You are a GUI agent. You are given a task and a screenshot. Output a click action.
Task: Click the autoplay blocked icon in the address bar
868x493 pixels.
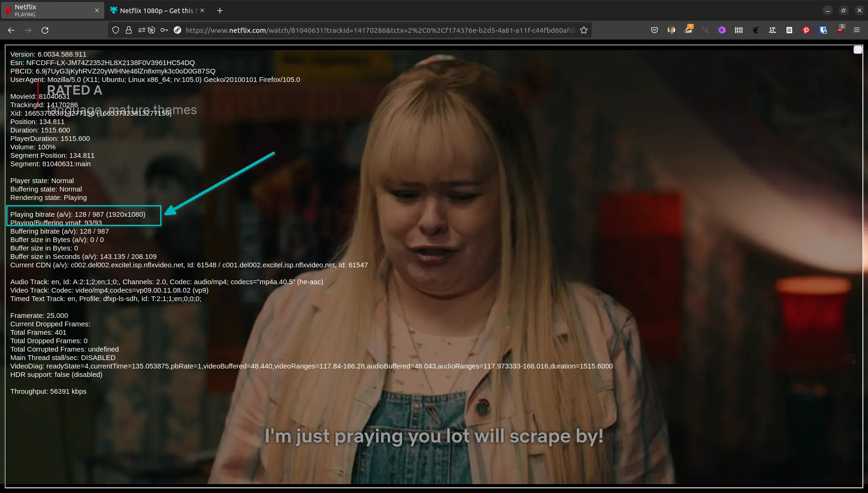click(151, 30)
